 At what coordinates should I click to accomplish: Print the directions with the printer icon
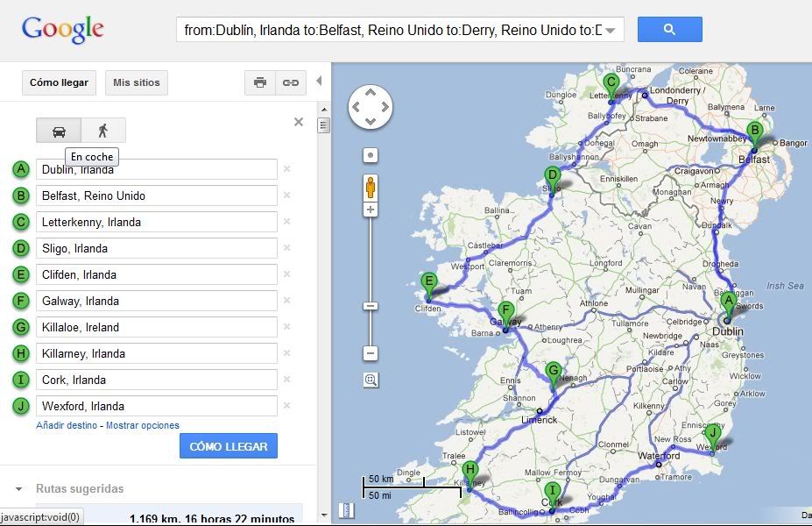[x=260, y=82]
